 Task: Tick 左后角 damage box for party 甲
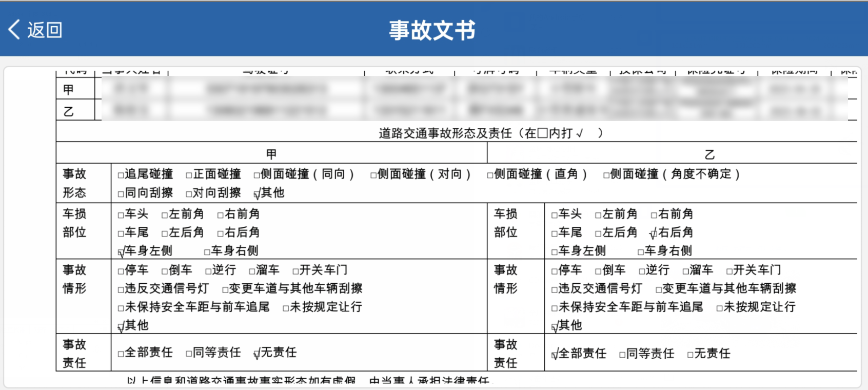pyautogui.click(x=165, y=233)
